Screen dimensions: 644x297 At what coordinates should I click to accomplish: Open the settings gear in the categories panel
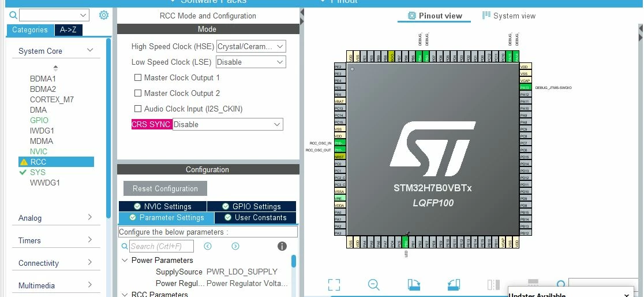104,16
